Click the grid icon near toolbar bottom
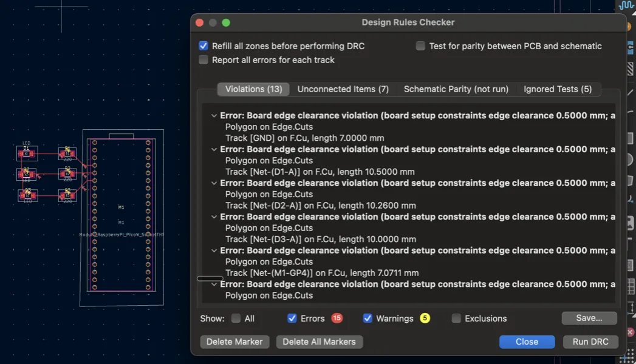This screenshot has width=636, height=364. [x=630, y=287]
